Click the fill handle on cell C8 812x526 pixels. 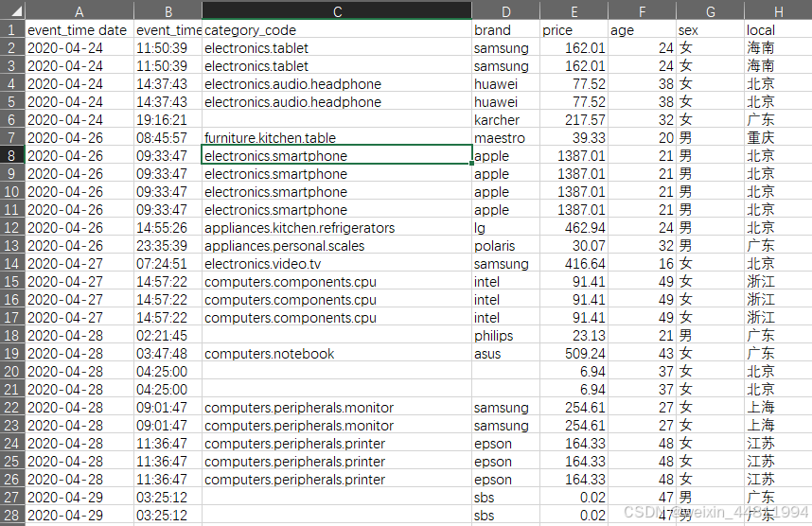click(471, 164)
